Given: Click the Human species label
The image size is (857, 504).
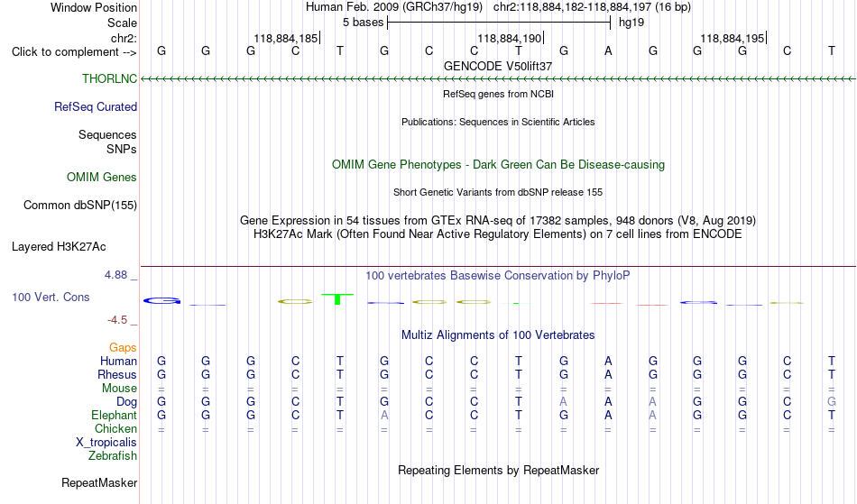Looking at the screenshot, I should [118, 361].
